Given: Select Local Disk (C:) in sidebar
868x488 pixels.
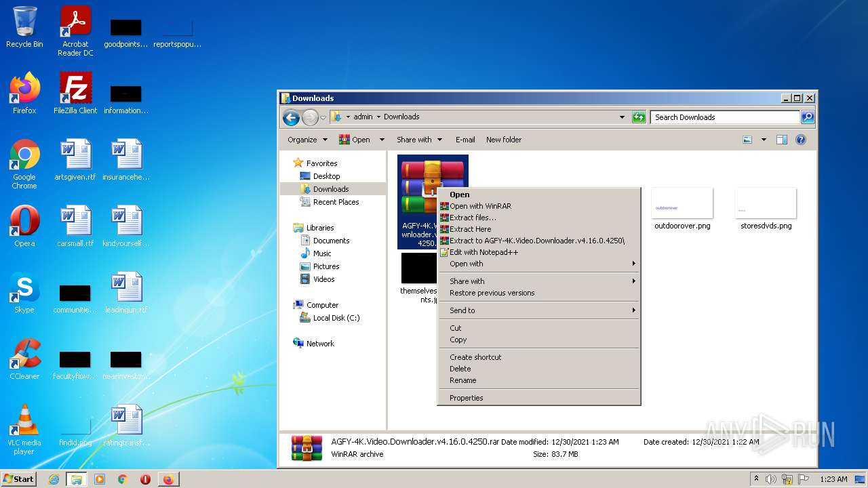Looking at the screenshot, I should point(330,318).
